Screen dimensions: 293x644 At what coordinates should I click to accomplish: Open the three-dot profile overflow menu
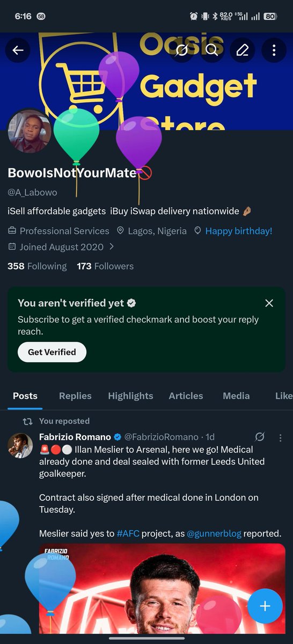[x=274, y=50]
